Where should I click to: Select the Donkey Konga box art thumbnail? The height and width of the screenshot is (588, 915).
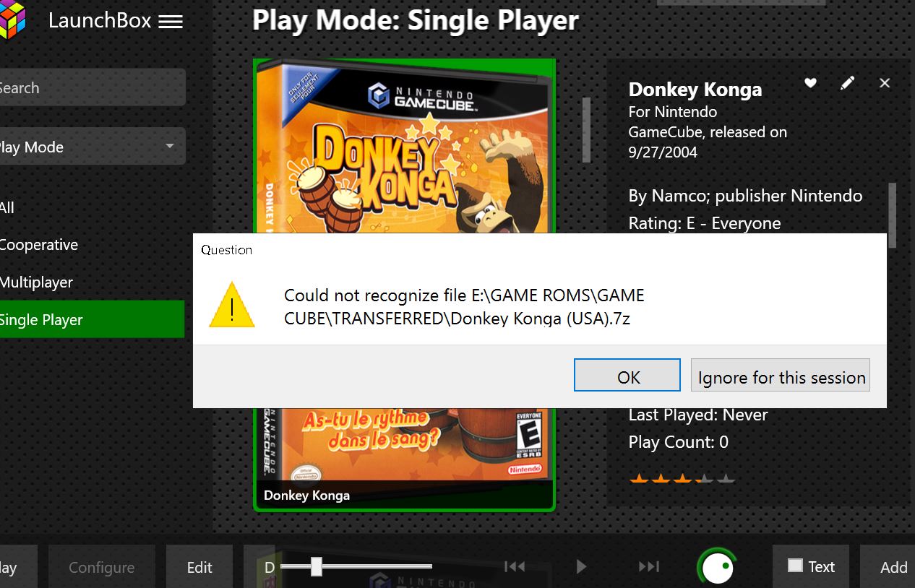click(x=405, y=285)
